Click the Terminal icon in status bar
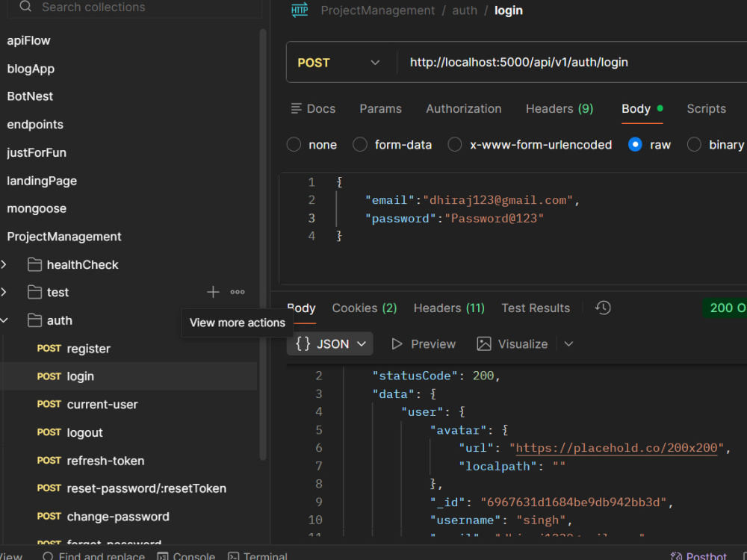The width and height of the screenshot is (747, 560). 233,556
